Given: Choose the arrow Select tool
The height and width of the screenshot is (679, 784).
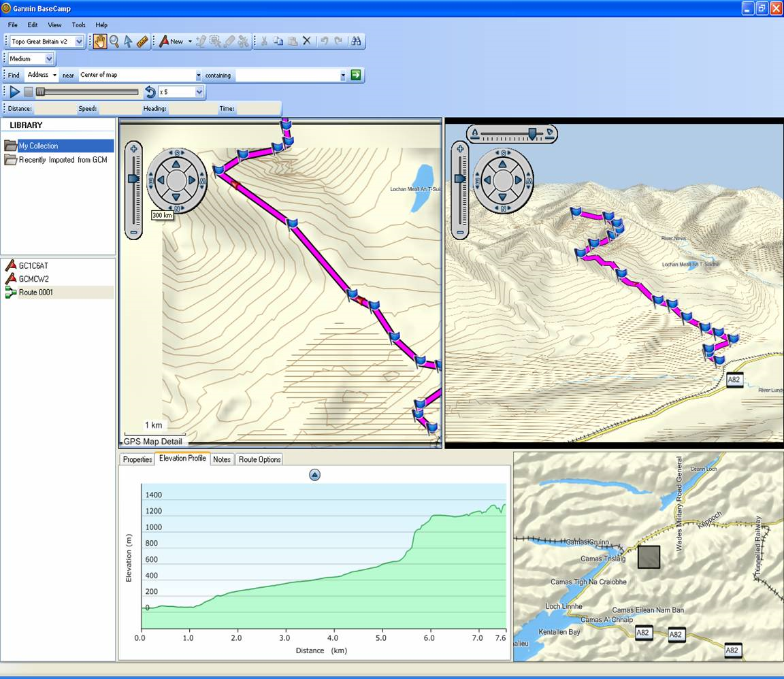Looking at the screenshot, I should point(128,42).
